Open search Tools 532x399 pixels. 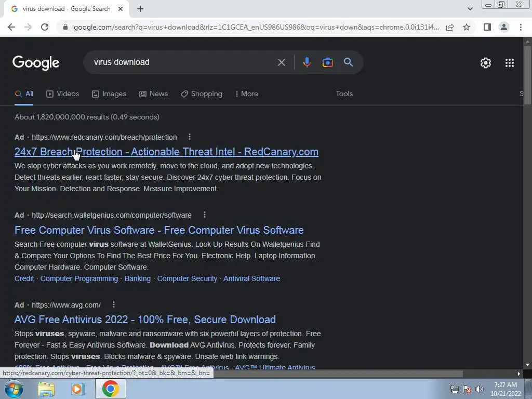(344, 94)
